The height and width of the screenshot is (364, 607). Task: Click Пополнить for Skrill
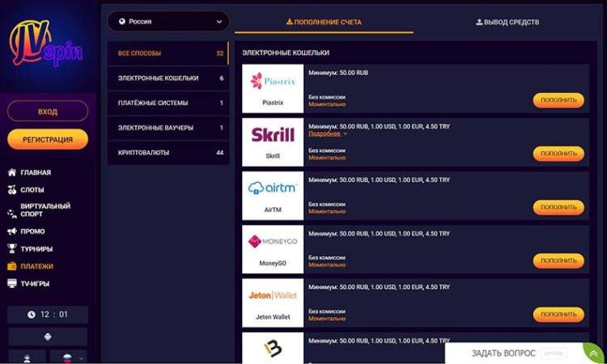(x=558, y=154)
